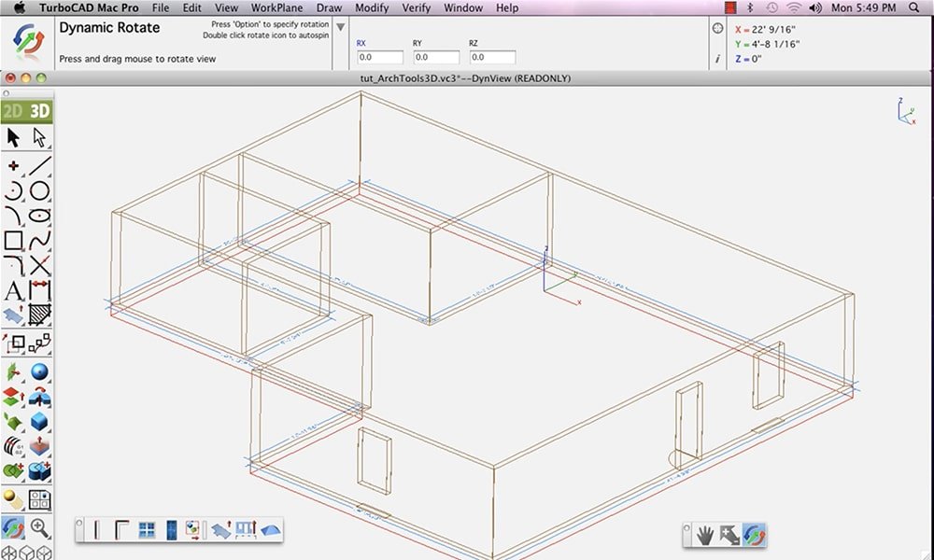934x560 pixels.
Task: Click the Window tool in floating palette
Action: (147, 530)
